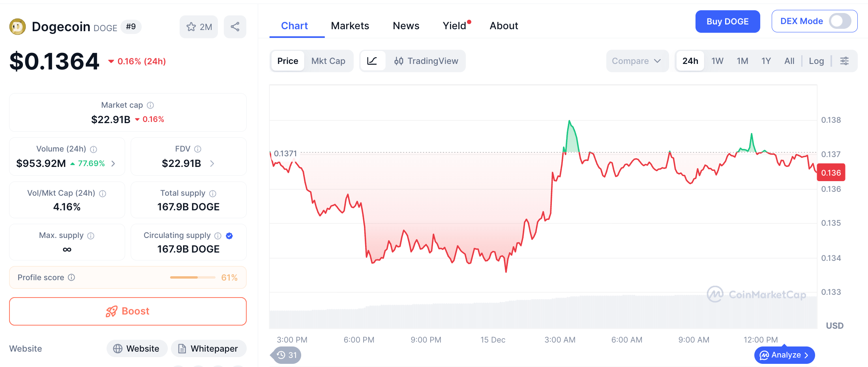The height and width of the screenshot is (367, 868).
Task: Click the Circulating supply verified badge
Action: coord(229,236)
